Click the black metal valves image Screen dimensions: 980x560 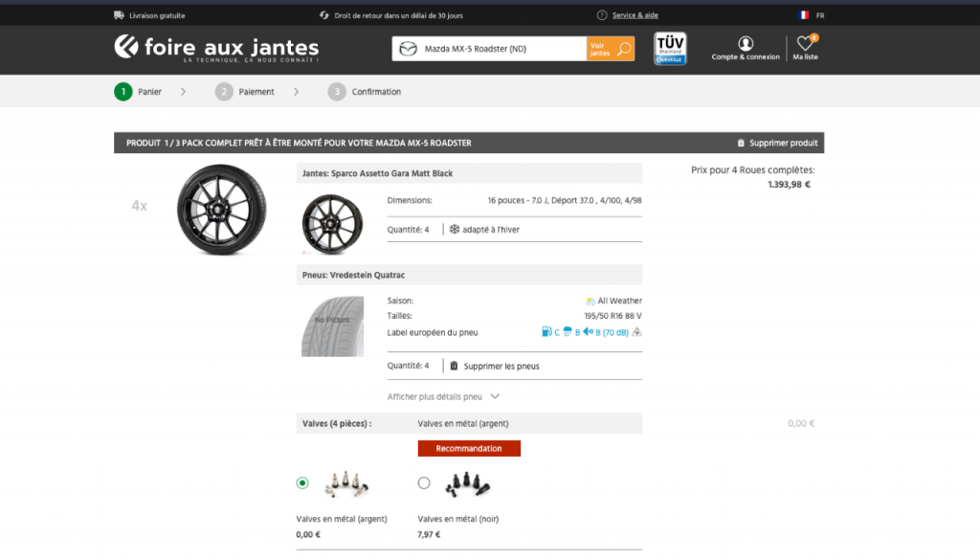tap(467, 483)
